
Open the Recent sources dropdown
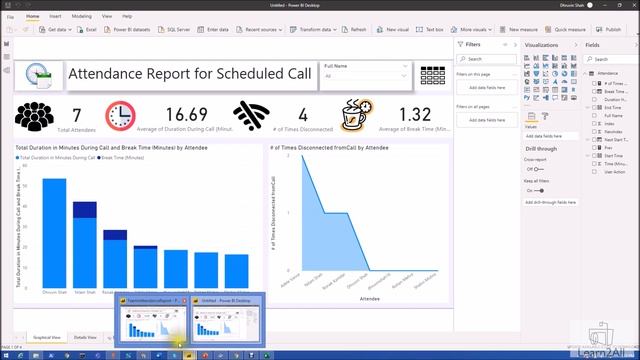coord(280,30)
